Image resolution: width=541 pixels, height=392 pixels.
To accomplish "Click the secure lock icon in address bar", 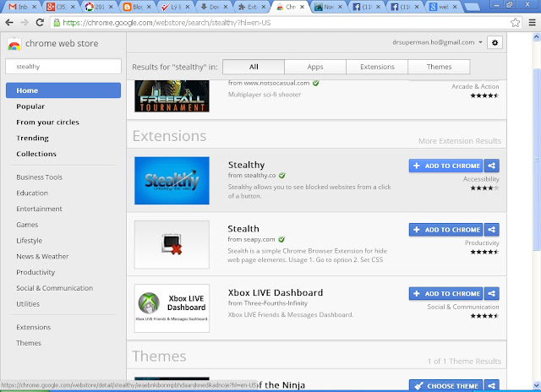I will (57, 23).
